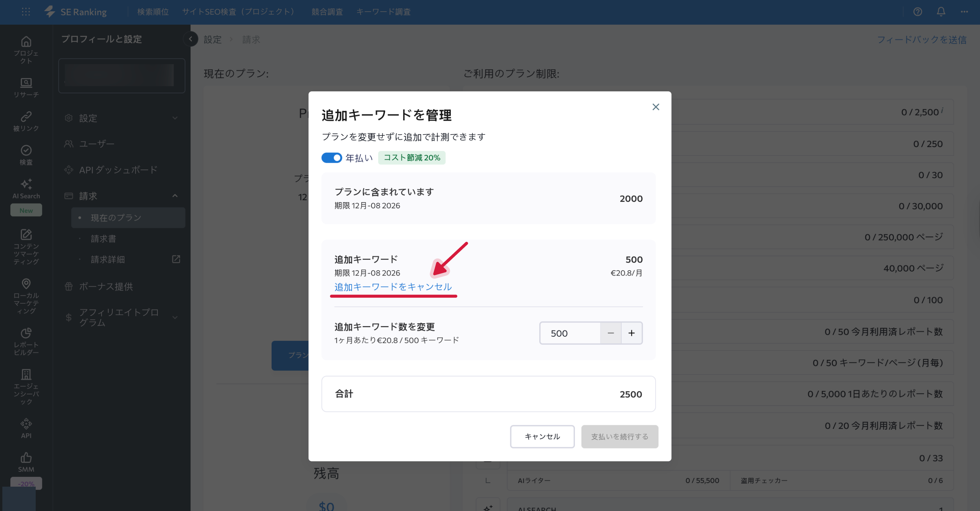Open the apps grid icon

pos(26,12)
